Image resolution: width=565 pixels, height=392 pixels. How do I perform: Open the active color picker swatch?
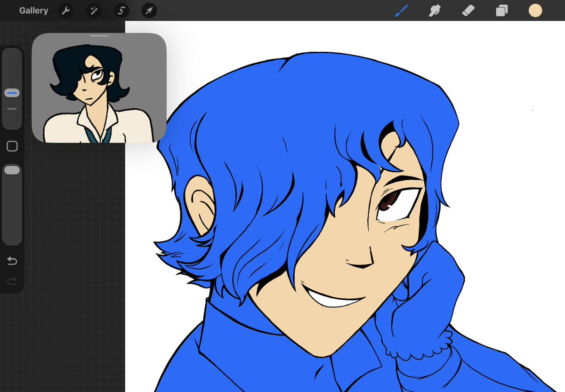point(535,10)
